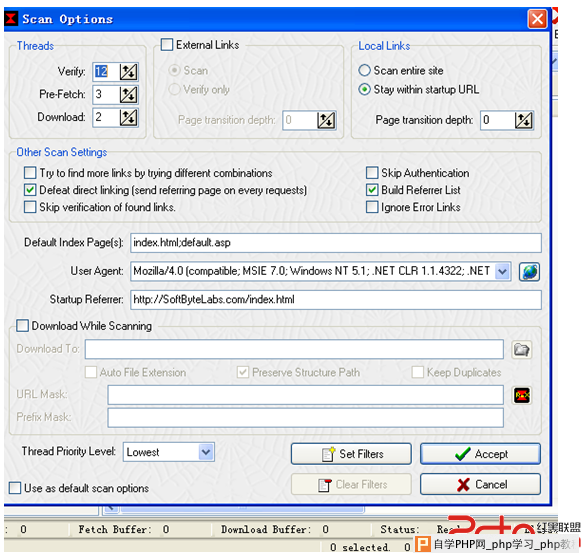Click the Set Filters button

[x=351, y=454]
